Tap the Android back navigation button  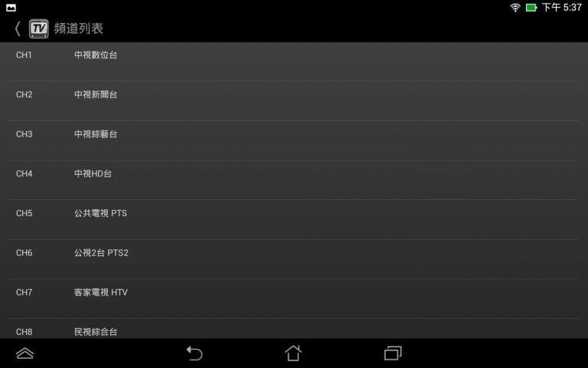coord(194,353)
